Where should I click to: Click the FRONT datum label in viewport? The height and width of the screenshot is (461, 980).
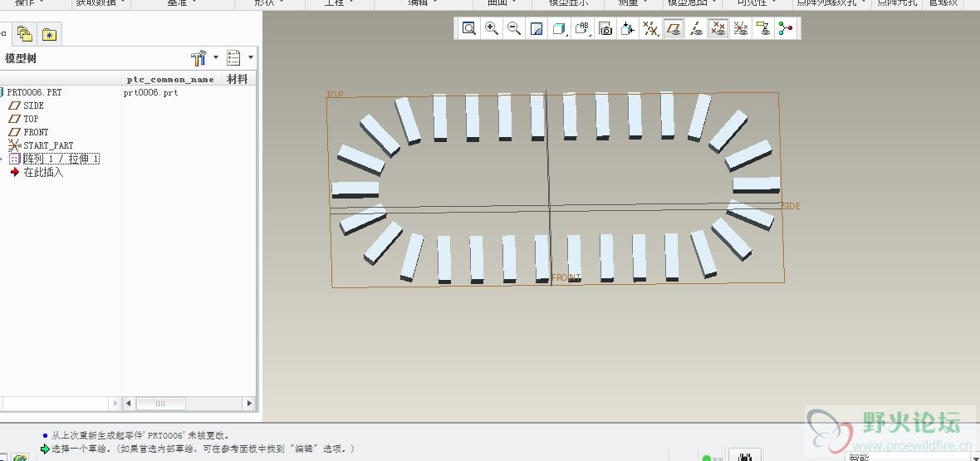[566, 277]
